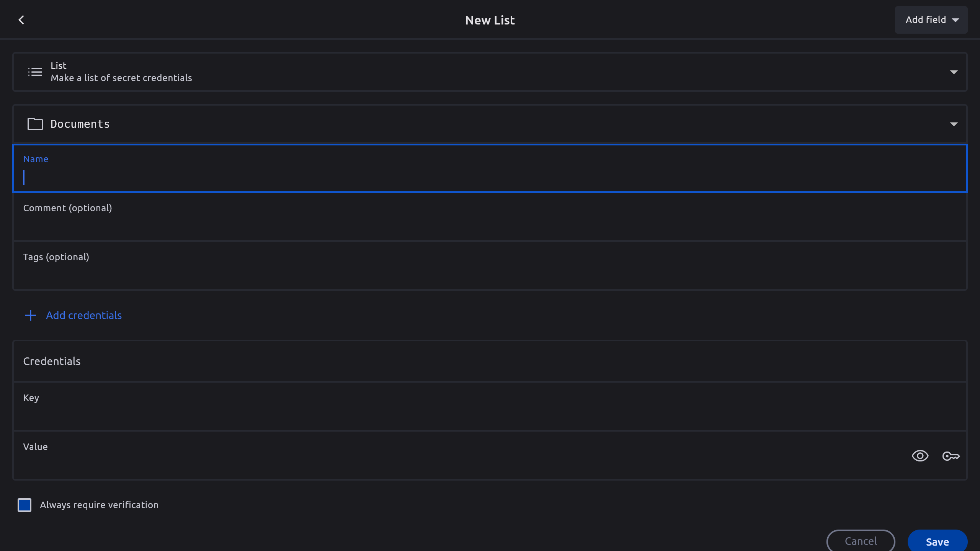Show the value with eye icon
Screen dimensions: 980x551
(x=920, y=456)
